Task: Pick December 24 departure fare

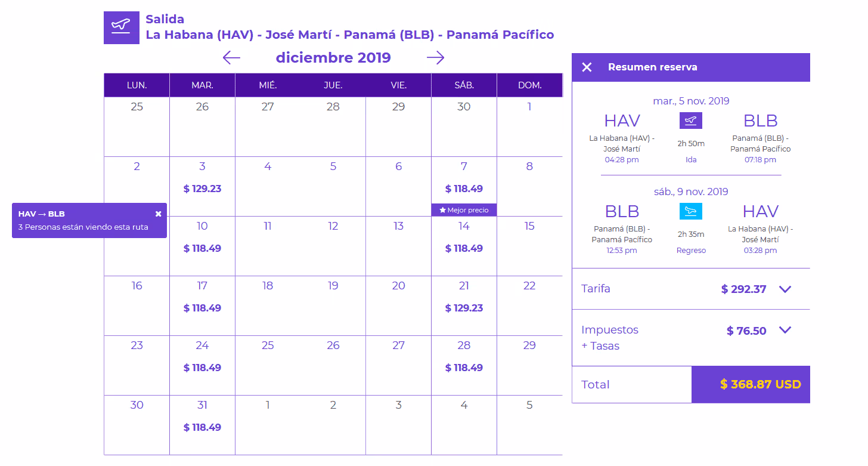Action: click(202, 365)
